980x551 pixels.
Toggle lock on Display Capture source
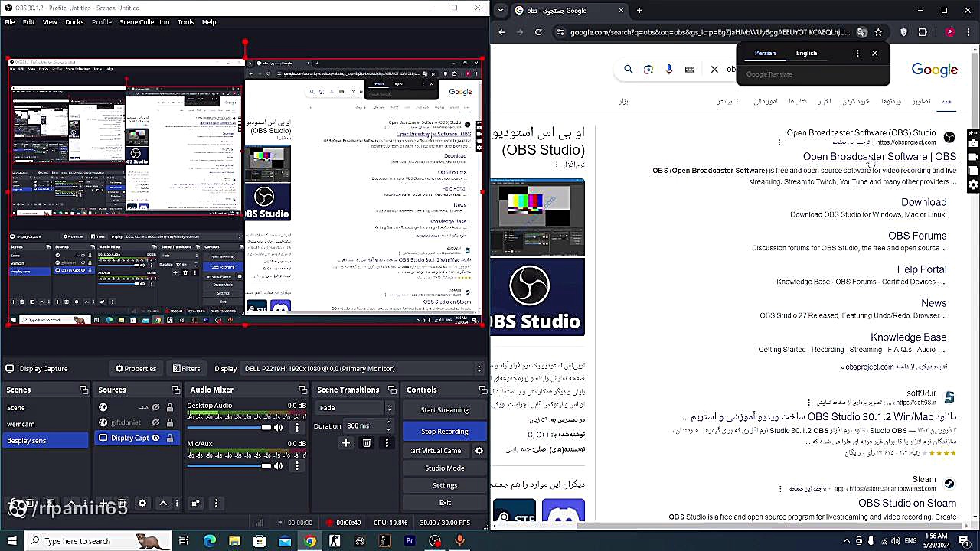pos(170,438)
